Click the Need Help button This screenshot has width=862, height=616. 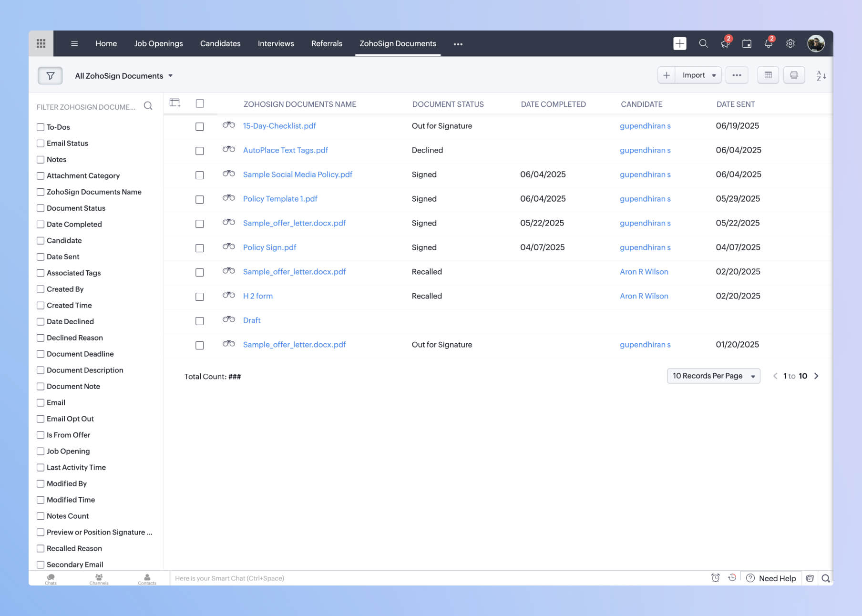771,578
